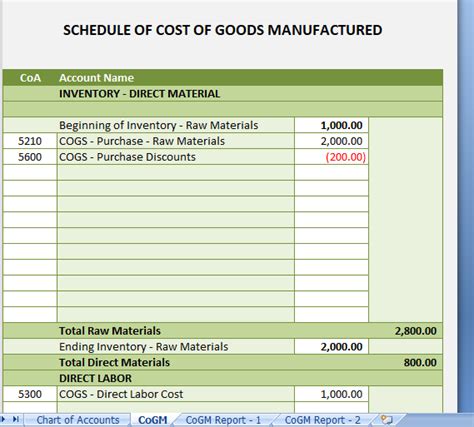
Task: Click CoA code 5600 cell
Action: pos(30,157)
